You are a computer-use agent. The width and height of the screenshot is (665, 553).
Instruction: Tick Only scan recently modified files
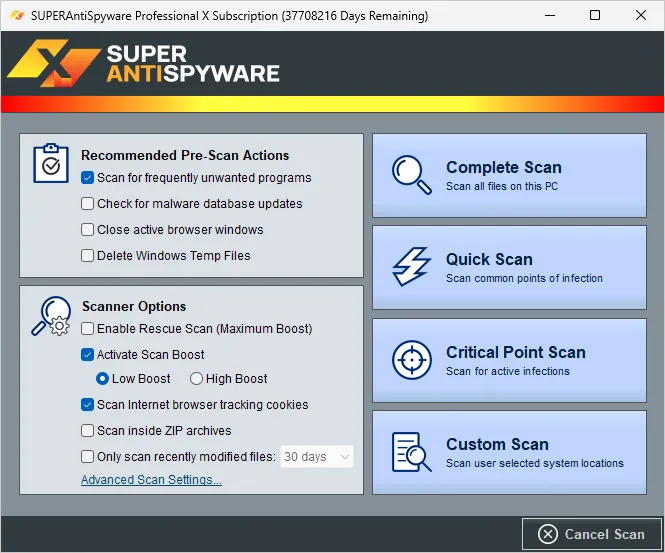point(87,457)
